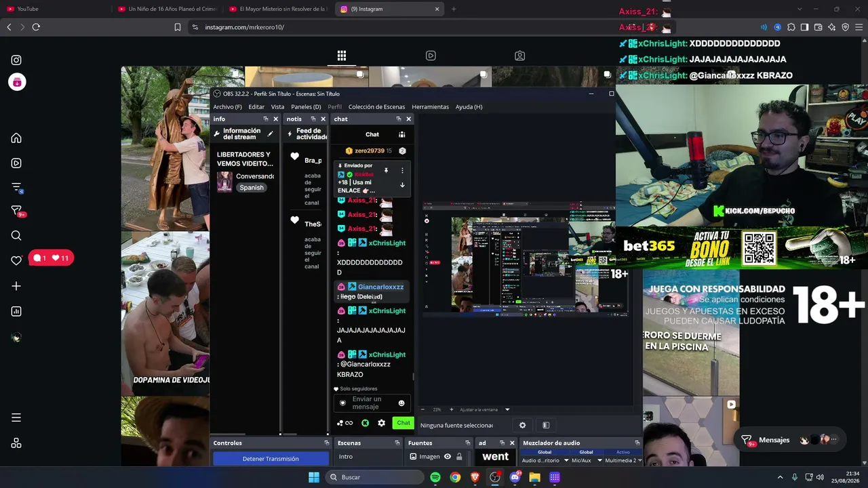Open Instagram hamburger More menu
This screenshot has width=868, height=488.
click(16, 418)
